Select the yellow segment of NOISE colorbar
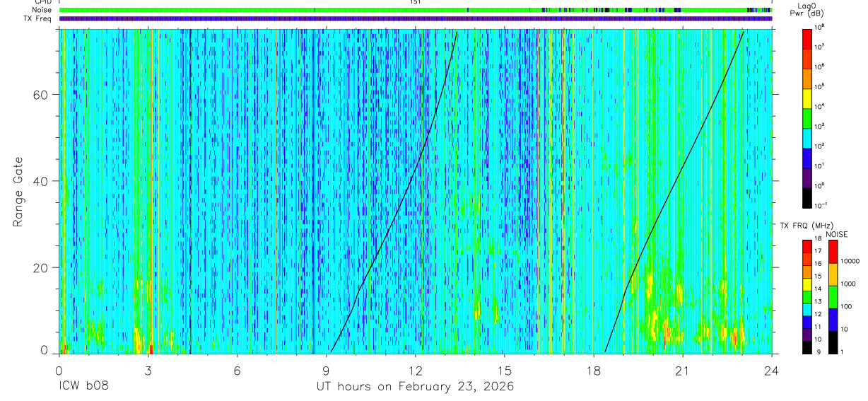 tap(833, 274)
